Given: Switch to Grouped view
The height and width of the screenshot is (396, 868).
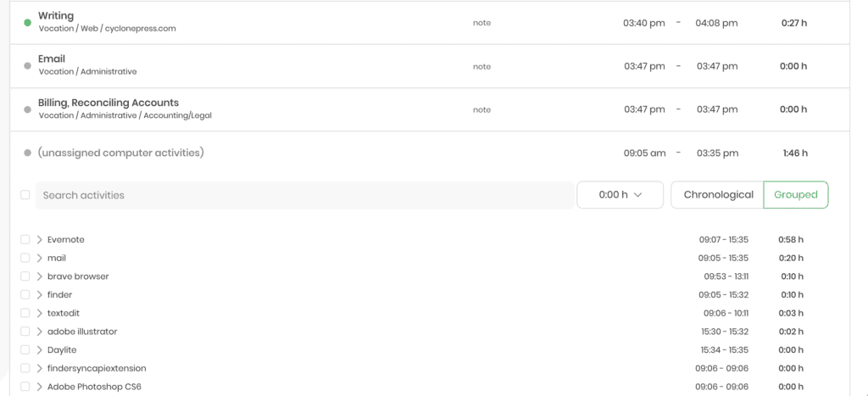Looking at the screenshot, I should point(795,195).
